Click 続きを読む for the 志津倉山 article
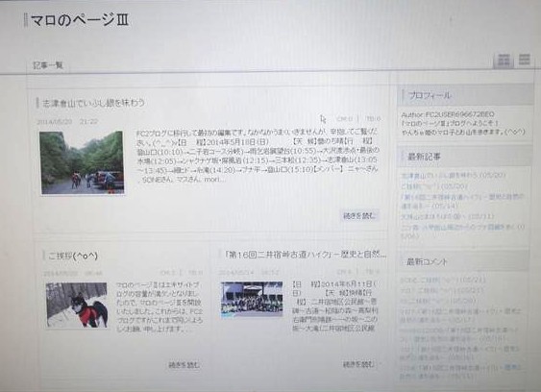The width and height of the screenshot is (541, 392). (x=359, y=215)
